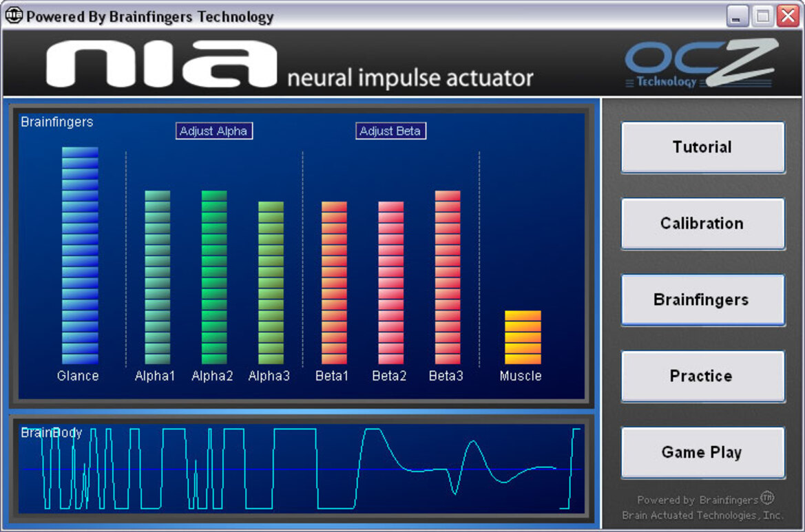Open the Tutorial section

(702, 147)
